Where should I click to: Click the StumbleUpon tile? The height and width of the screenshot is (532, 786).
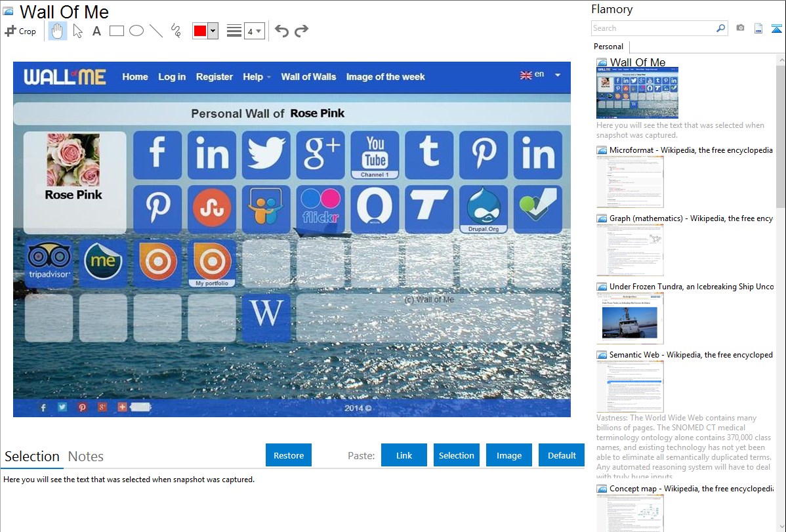[x=211, y=209]
